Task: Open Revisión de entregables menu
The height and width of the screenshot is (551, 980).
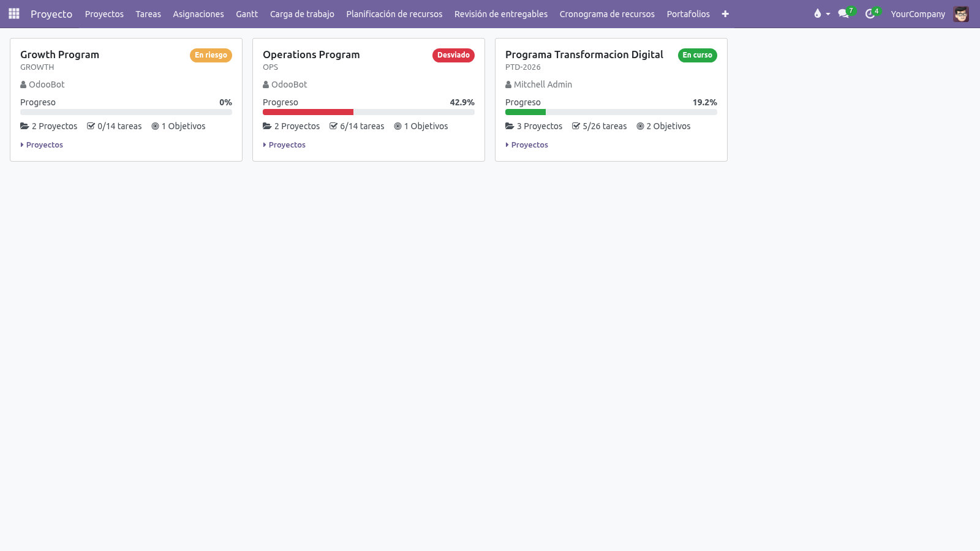Action: (501, 14)
